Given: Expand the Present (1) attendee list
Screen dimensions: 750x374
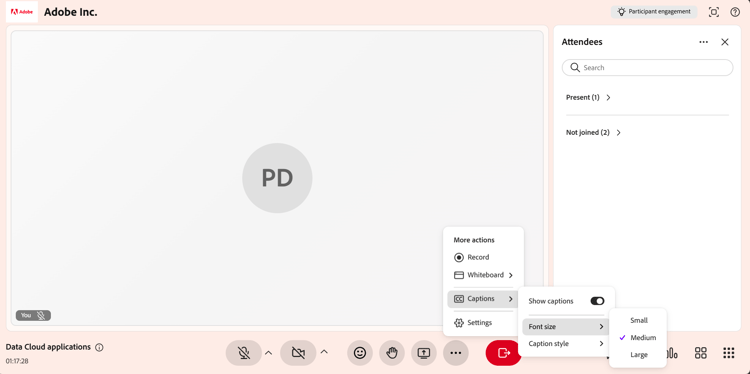Looking at the screenshot, I should coord(588,98).
